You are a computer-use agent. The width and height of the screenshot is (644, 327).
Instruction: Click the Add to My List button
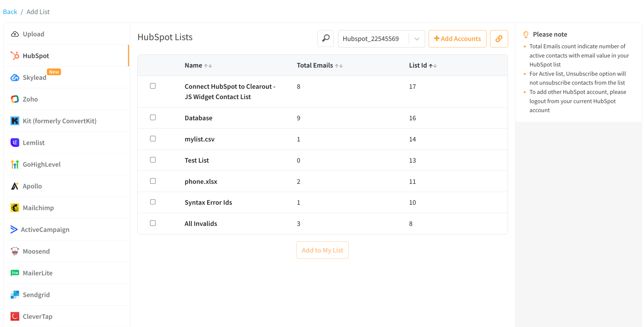[322, 250]
